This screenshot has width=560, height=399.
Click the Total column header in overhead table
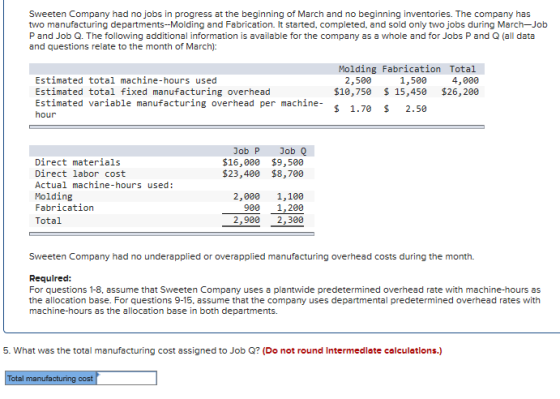pos(462,69)
